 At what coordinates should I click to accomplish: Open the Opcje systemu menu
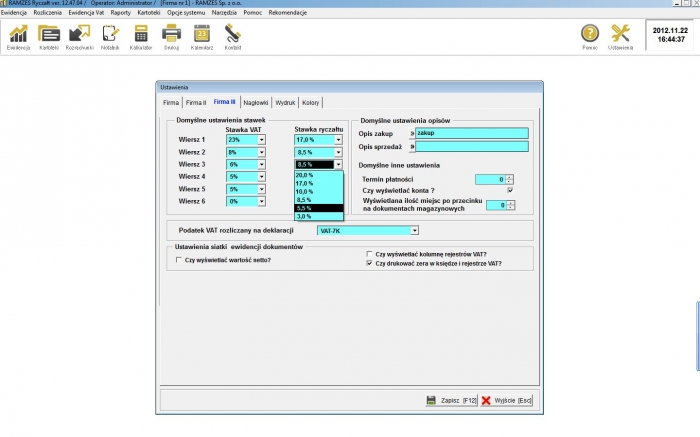(x=186, y=12)
